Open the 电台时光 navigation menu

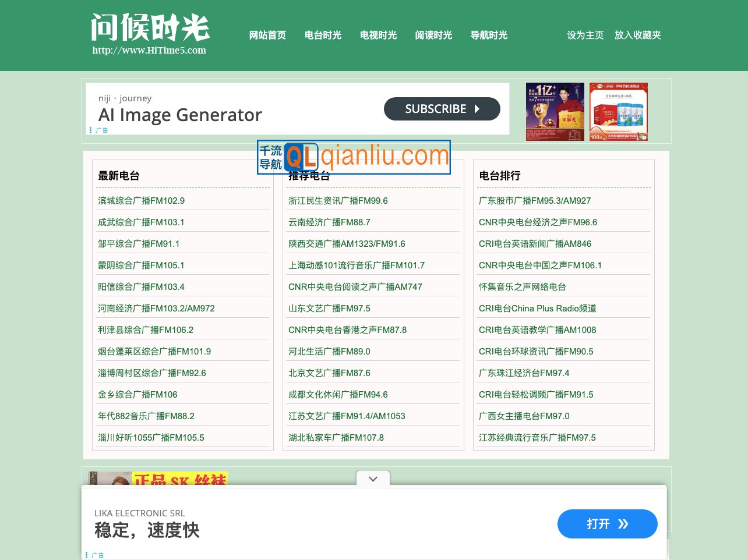click(x=323, y=35)
